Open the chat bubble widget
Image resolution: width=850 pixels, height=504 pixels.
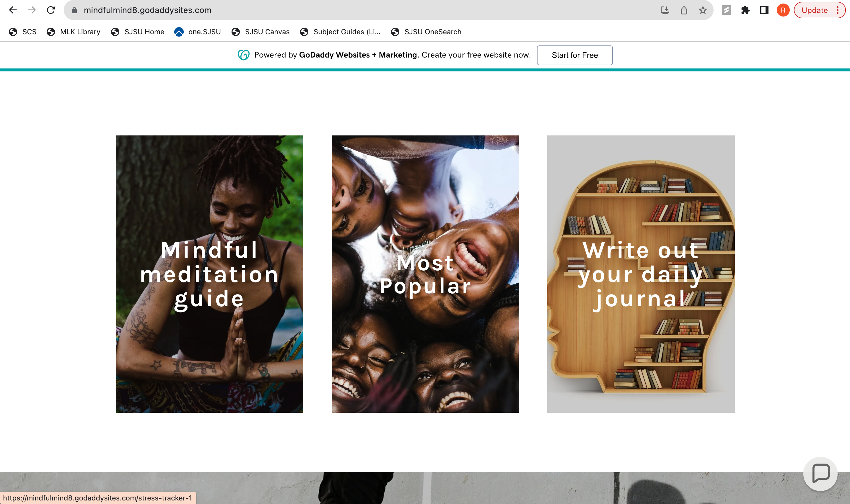click(820, 473)
